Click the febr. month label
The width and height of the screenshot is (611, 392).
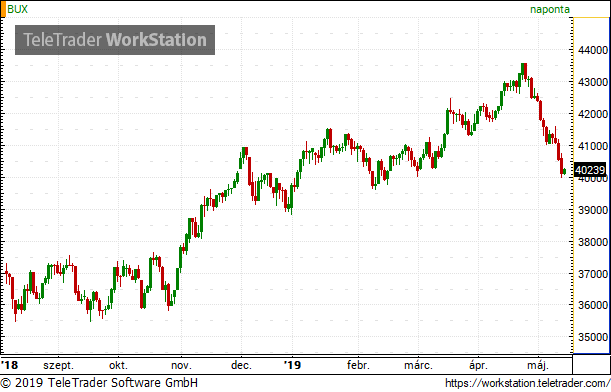tap(358, 365)
